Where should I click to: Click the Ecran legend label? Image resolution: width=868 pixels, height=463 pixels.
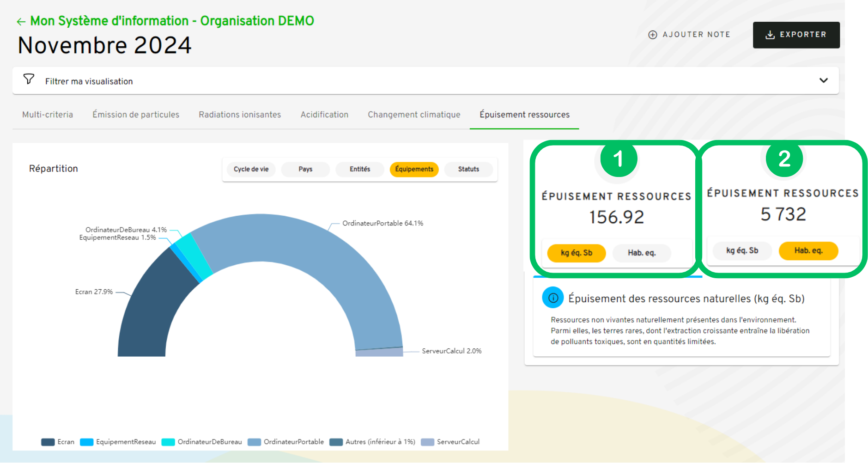(x=66, y=442)
